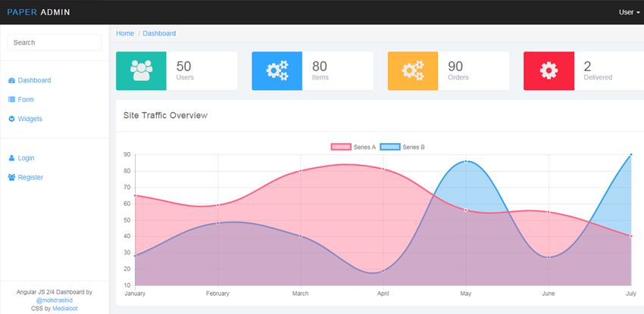Toggle Series B in chart legend

coord(402,147)
